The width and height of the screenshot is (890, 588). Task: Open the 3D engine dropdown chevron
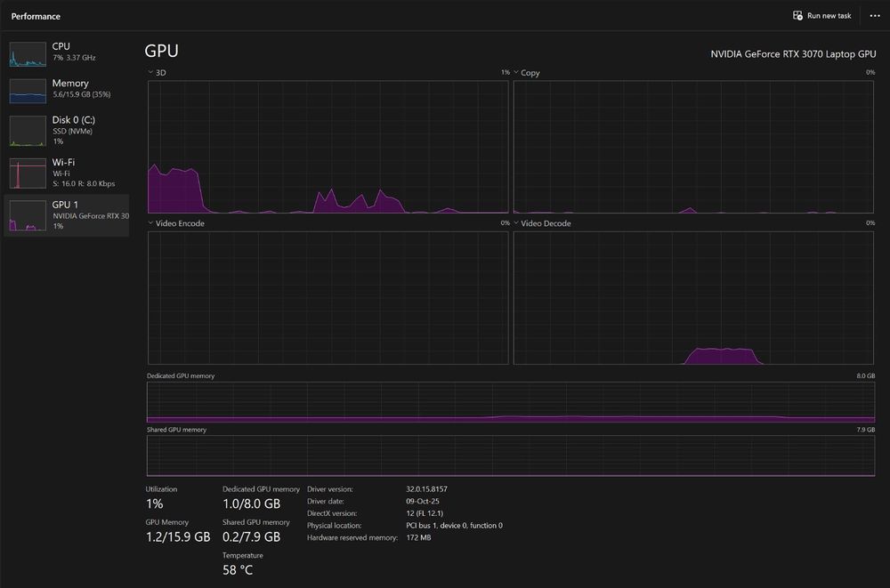tap(150, 72)
